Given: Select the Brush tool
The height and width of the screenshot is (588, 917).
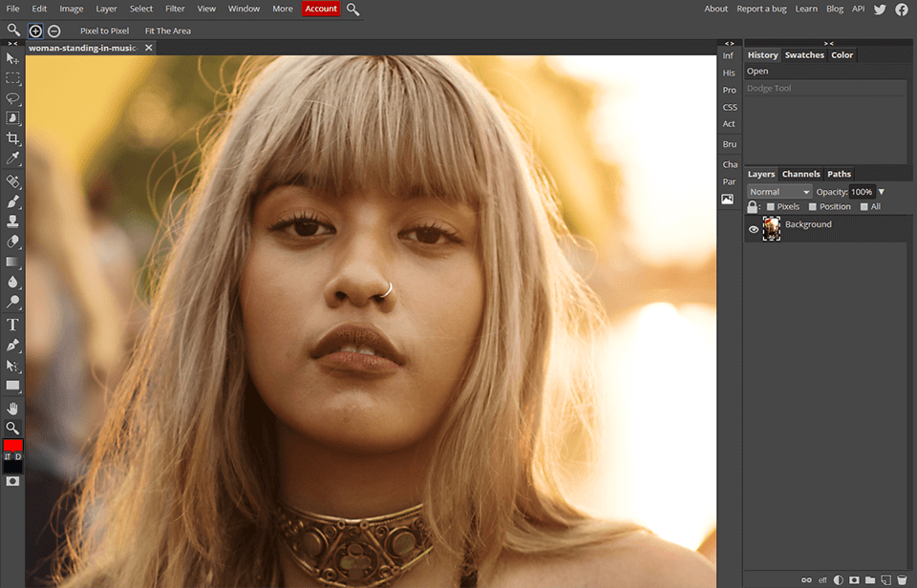Looking at the screenshot, I should (x=12, y=200).
